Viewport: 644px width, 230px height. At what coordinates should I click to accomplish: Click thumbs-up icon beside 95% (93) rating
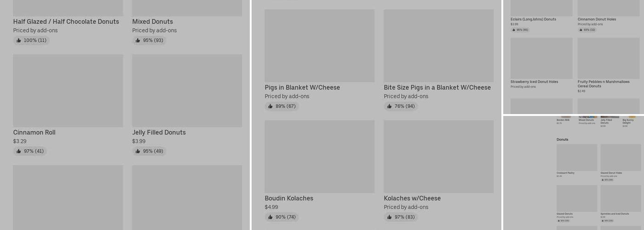138,40
